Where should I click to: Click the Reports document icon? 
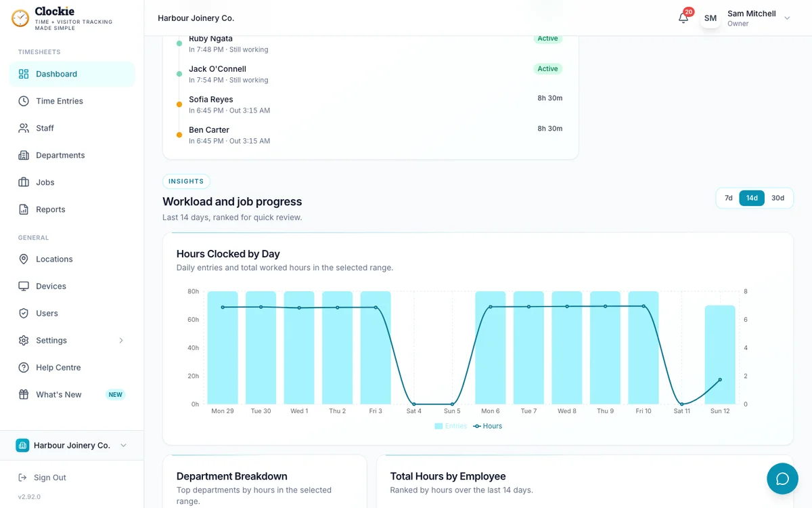pyautogui.click(x=24, y=209)
